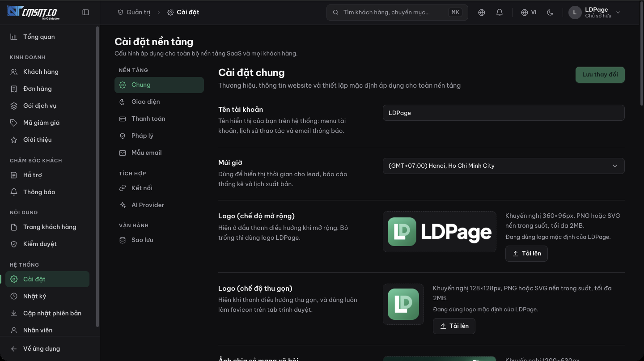The width and height of the screenshot is (644, 361).
Task: Click the Nhật ký clock icon
Action: tap(14, 297)
